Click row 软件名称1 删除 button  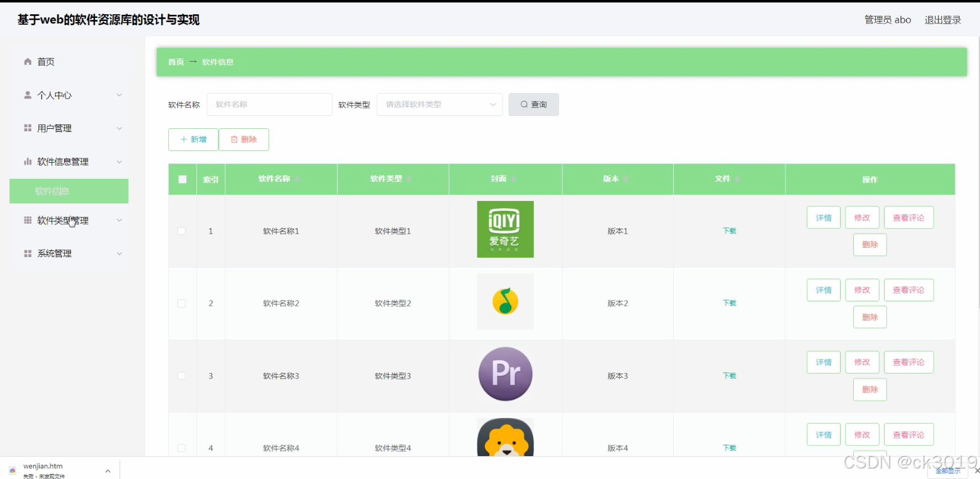click(x=870, y=245)
